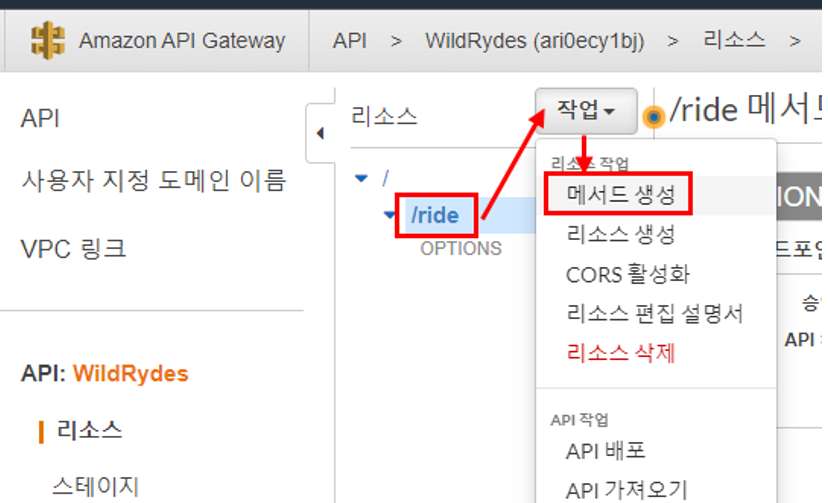The image size is (828, 503).
Task: Open the Amazon API Gateway home link
Action: 182,41
